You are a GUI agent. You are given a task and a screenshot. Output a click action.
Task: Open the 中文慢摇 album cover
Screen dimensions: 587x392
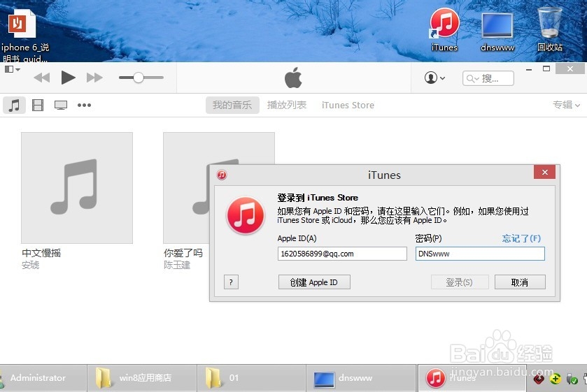77,188
